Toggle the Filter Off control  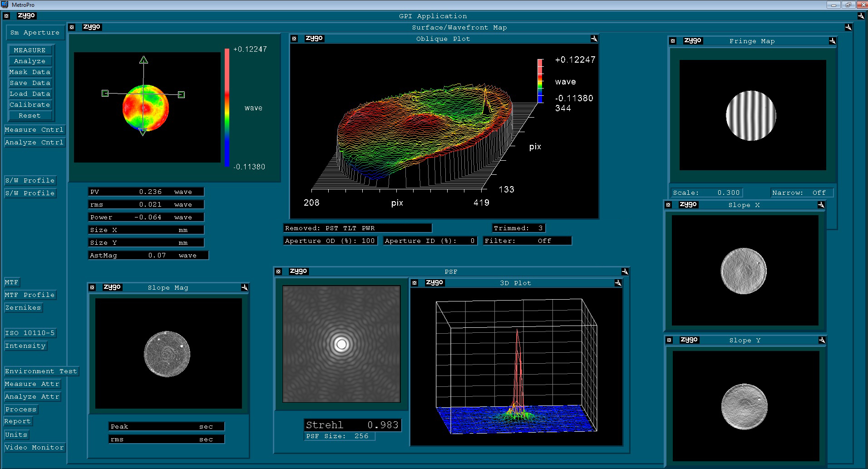coord(527,241)
